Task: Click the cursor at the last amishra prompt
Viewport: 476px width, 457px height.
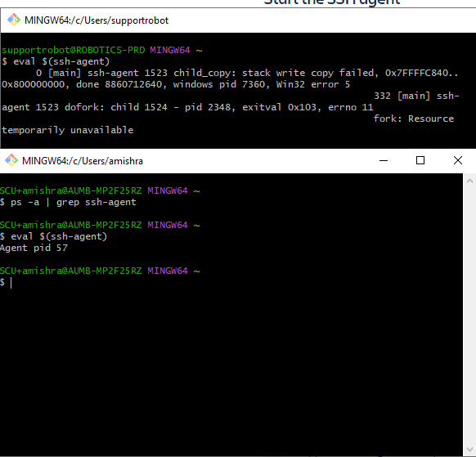Action: pyautogui.click(x=11, y=283)
